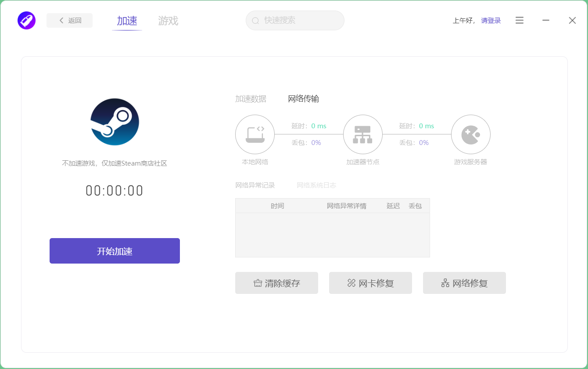Screen dimensions: 588x369
Task: Click the 00:00:00 timer text
Action: (115, 191)
